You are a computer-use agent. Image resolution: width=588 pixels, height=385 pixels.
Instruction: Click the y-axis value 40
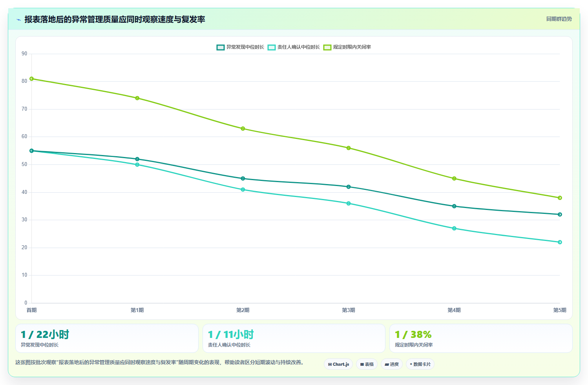point(24,192)
